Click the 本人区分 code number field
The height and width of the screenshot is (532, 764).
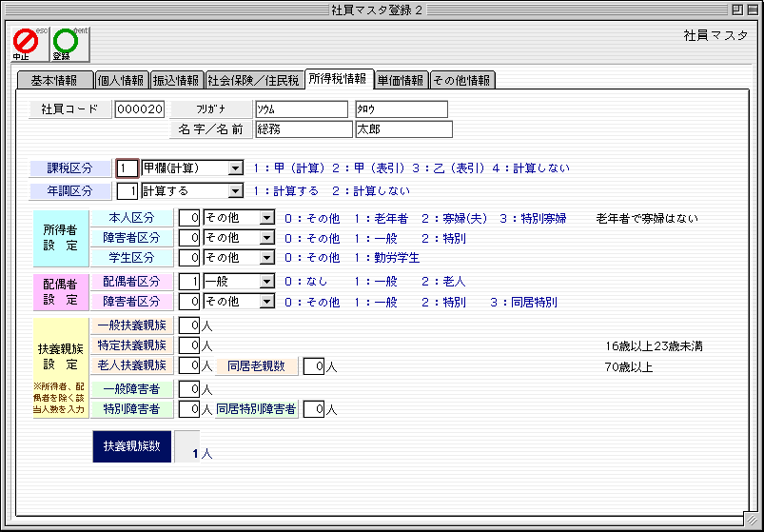189,218
